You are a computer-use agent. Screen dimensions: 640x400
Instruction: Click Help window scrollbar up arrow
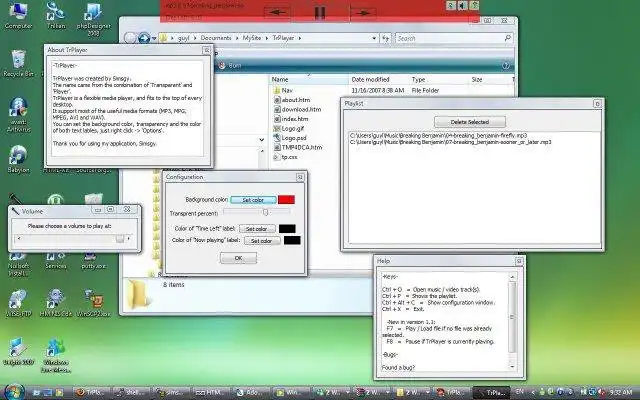point(512,277)
